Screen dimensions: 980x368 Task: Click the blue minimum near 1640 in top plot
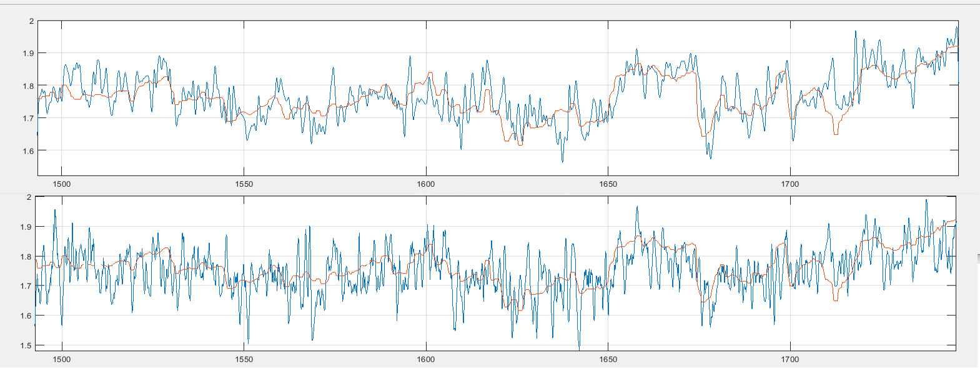(x=562, y=162)
